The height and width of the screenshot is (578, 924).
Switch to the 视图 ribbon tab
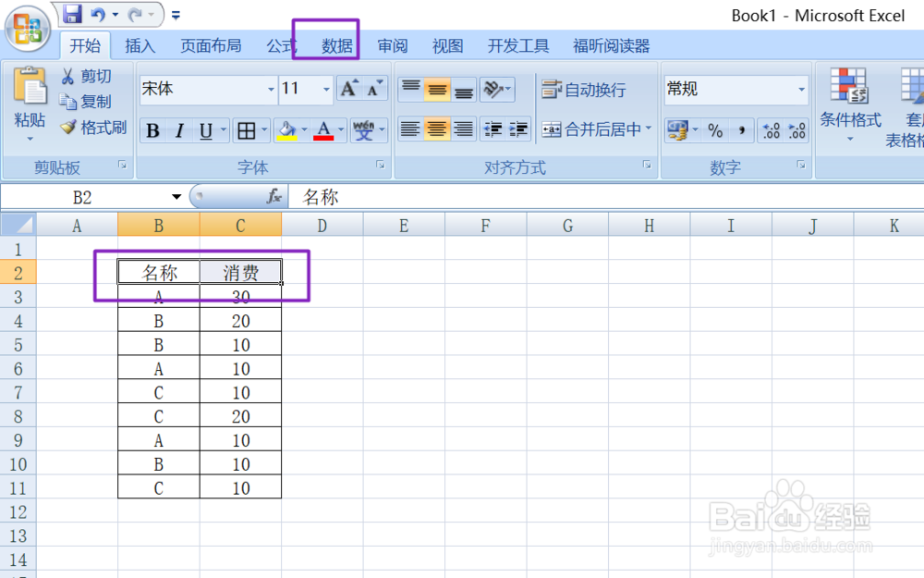447,44
